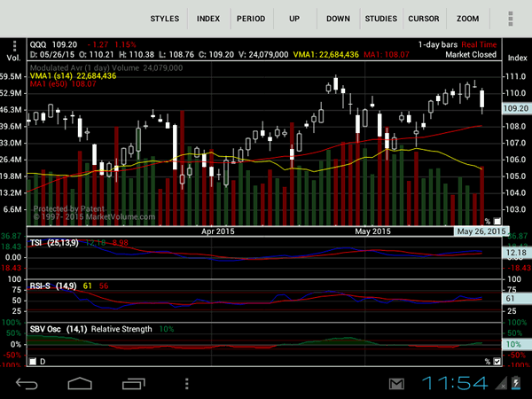The width and height of the screenshot is (532, 399).
Task: Click the -1.27 price change value
Action: (98, 45)
